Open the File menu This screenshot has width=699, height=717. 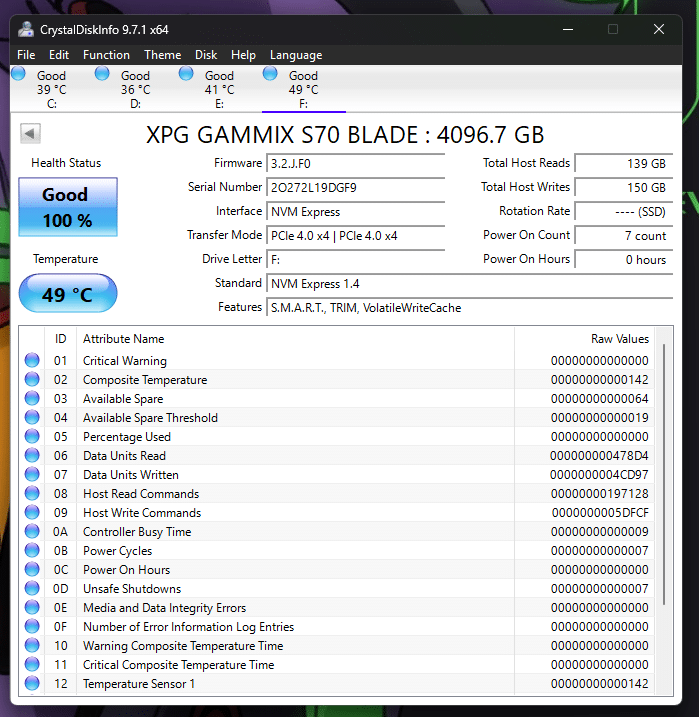26,55
